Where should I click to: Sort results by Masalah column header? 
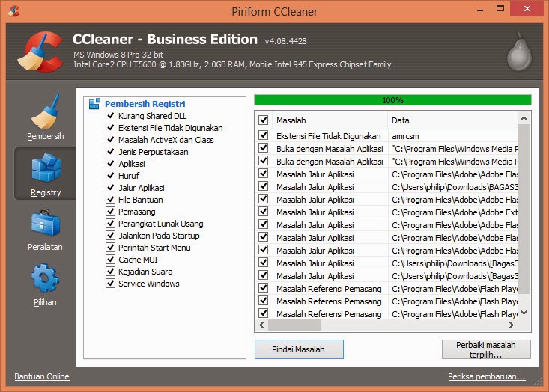[x=330, y=120]
